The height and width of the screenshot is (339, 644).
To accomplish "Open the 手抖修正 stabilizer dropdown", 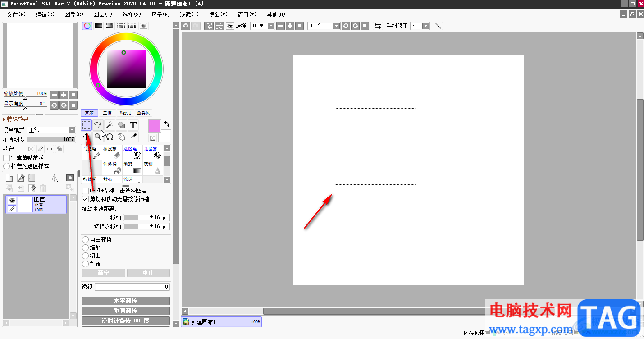I will coord(426,26).
